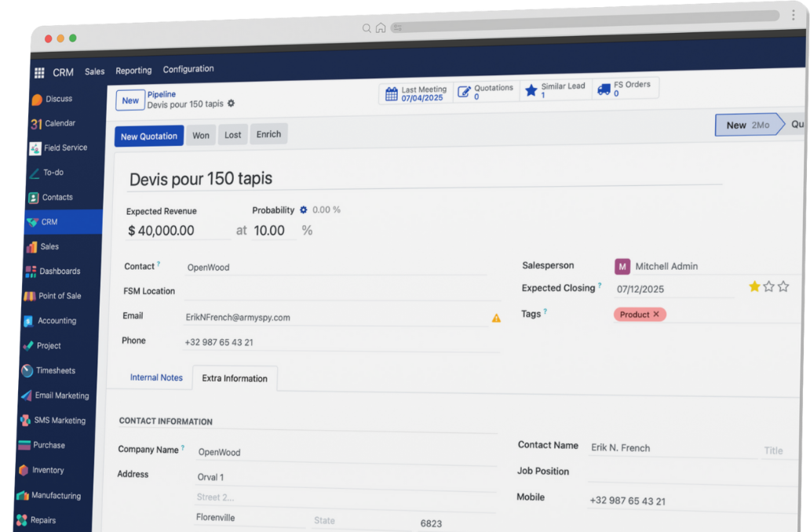Open the Reporting menu

click(x=133, y=71)
